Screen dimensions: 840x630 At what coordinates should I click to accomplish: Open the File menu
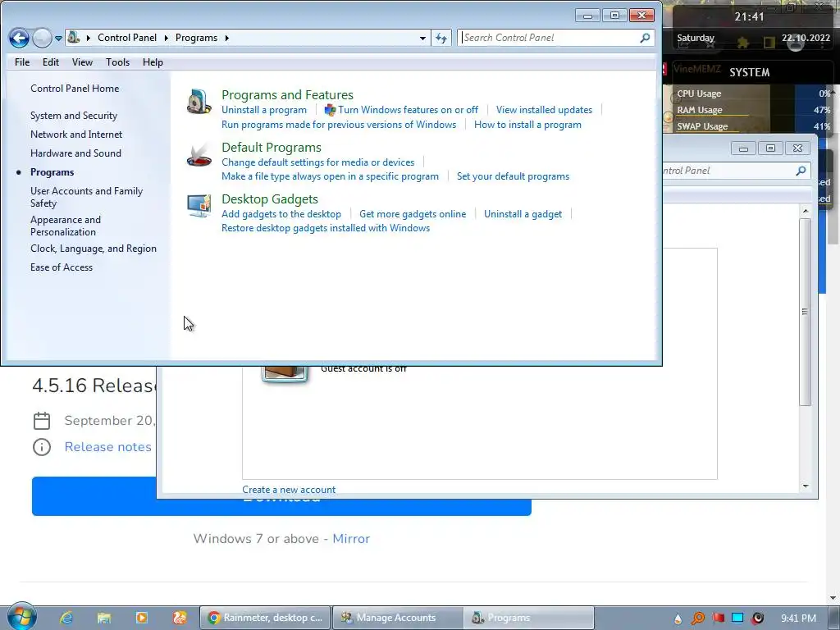22,62
